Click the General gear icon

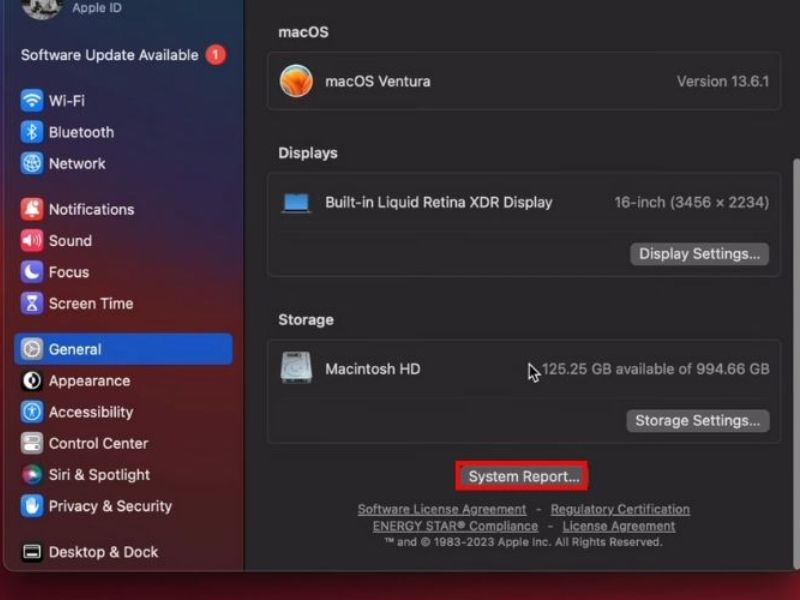coord(32,349)
